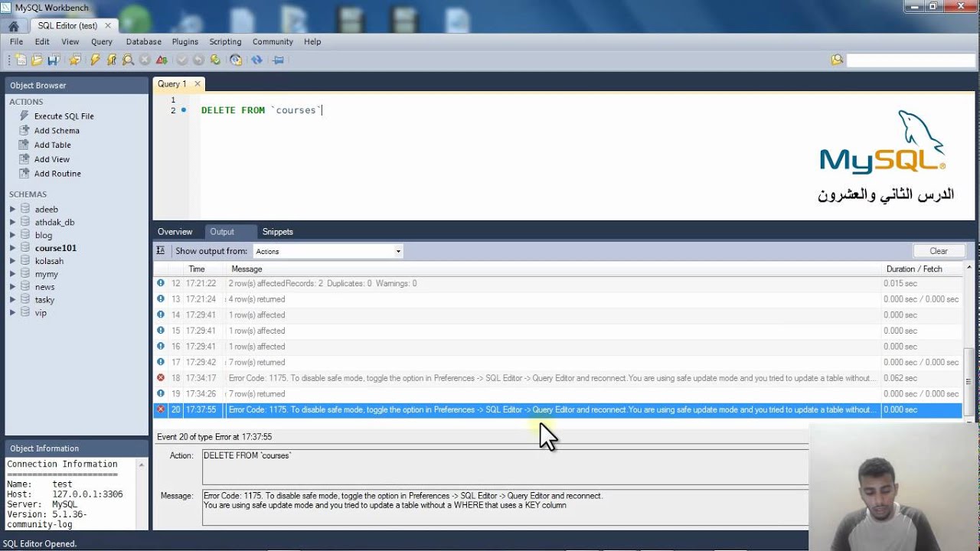
Task: Click the search magnifier icon
Action: coord(837,60)
